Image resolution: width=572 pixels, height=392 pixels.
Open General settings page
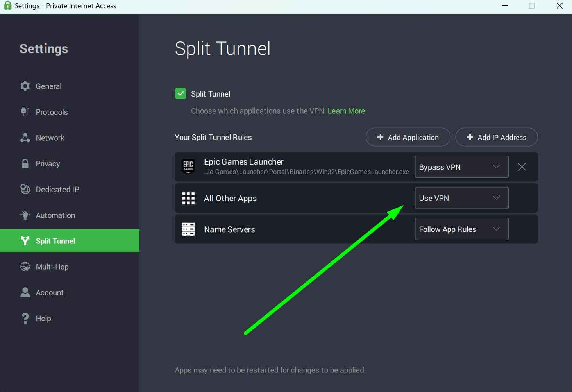[70, 86]
